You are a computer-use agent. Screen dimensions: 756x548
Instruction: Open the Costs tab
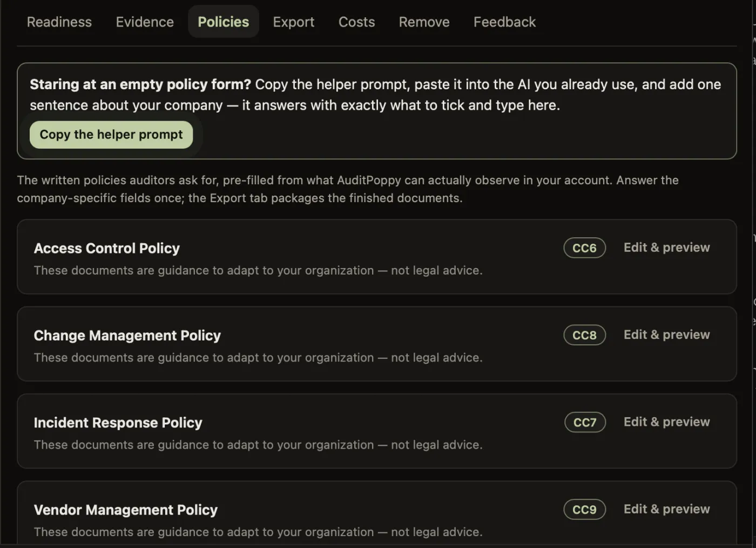coord(356,22)
